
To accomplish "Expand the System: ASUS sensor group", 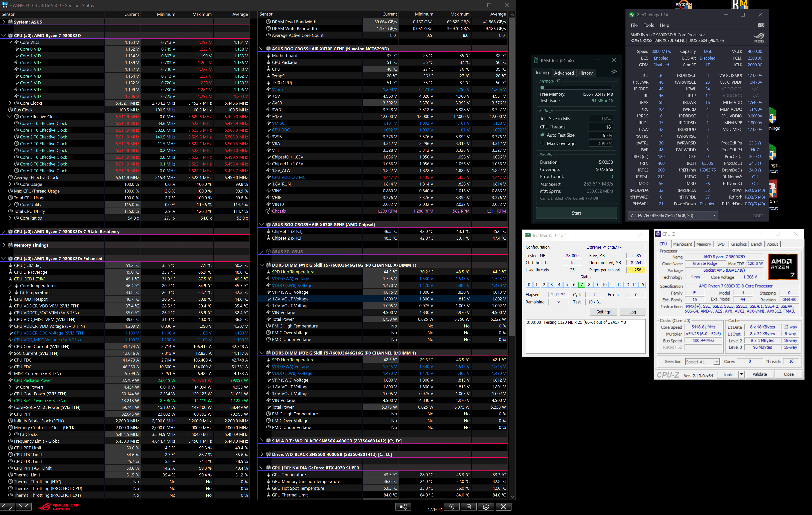I will click(4, 22).
